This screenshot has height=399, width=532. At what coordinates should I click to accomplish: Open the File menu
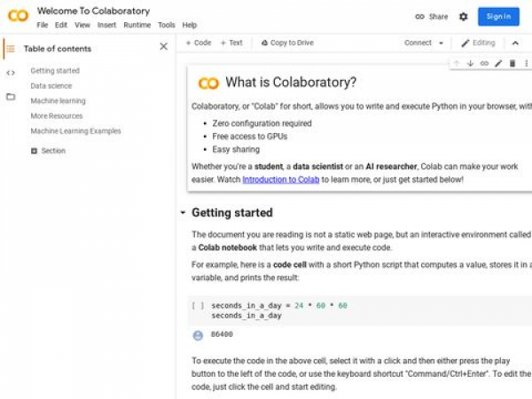click(43, 25)
